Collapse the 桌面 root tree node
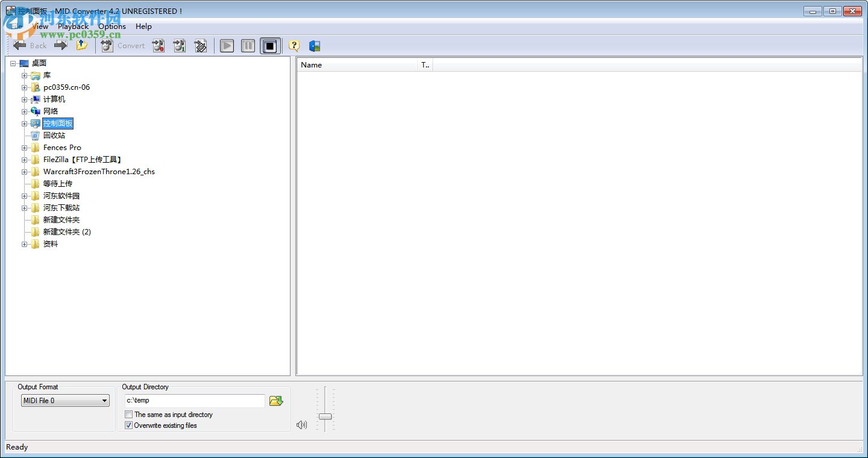The image size is (868, 458). (x=13, y=63)
